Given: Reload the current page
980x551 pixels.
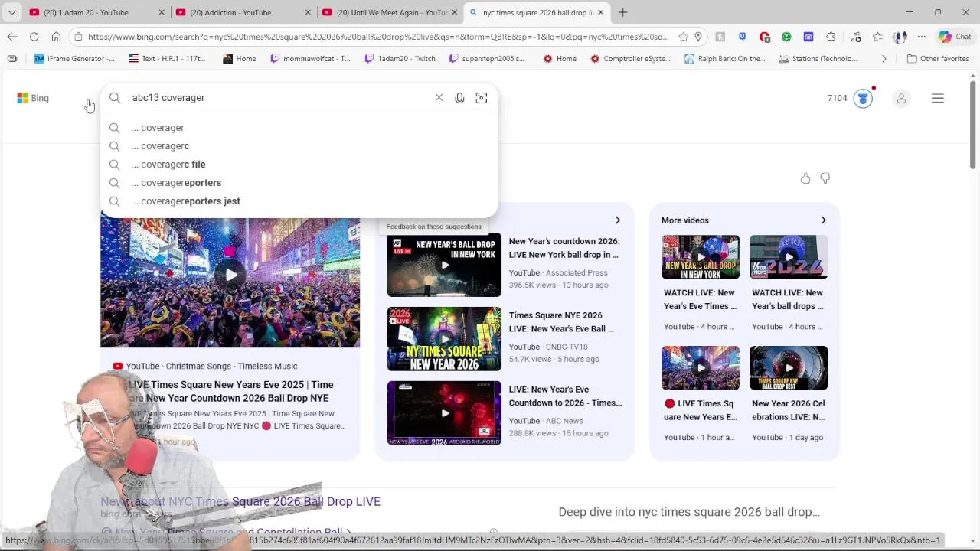Looking at the screenshot, I should click(34, 37).
